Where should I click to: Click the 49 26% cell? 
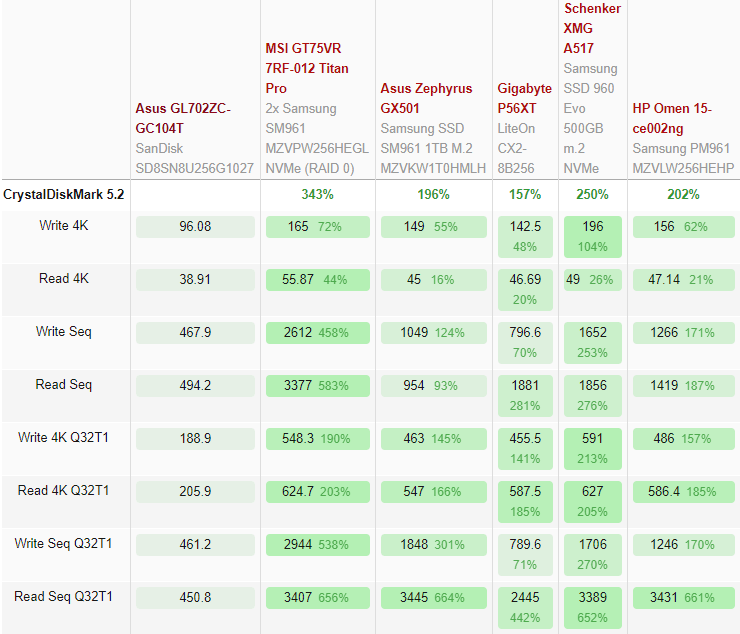pos(593,279)
